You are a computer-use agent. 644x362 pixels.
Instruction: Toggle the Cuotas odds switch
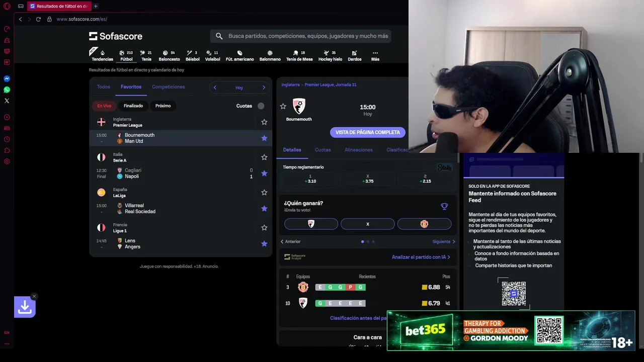pos(261,106)
